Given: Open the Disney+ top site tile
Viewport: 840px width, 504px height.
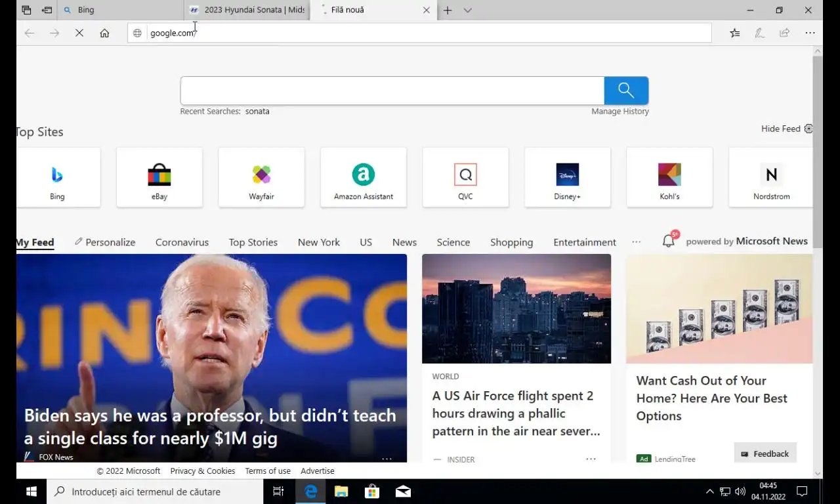Looking at the screenshot, I should click(568, 177).
